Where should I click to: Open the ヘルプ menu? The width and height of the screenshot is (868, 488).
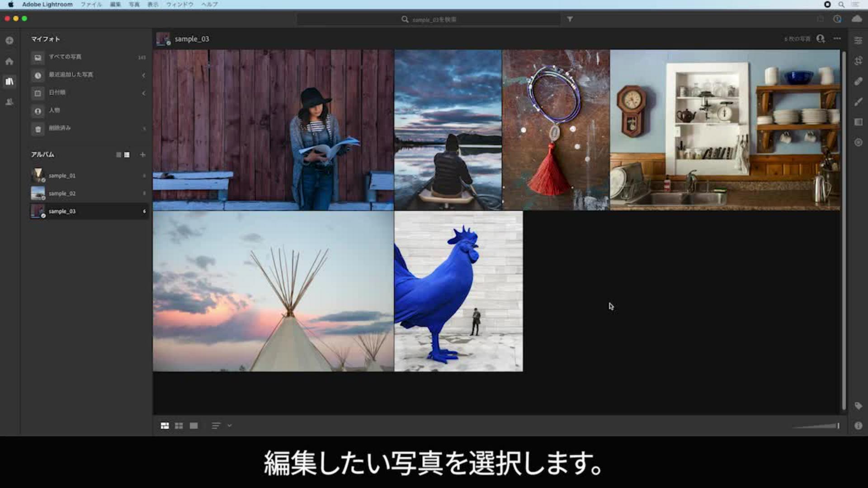pos(209,5)
